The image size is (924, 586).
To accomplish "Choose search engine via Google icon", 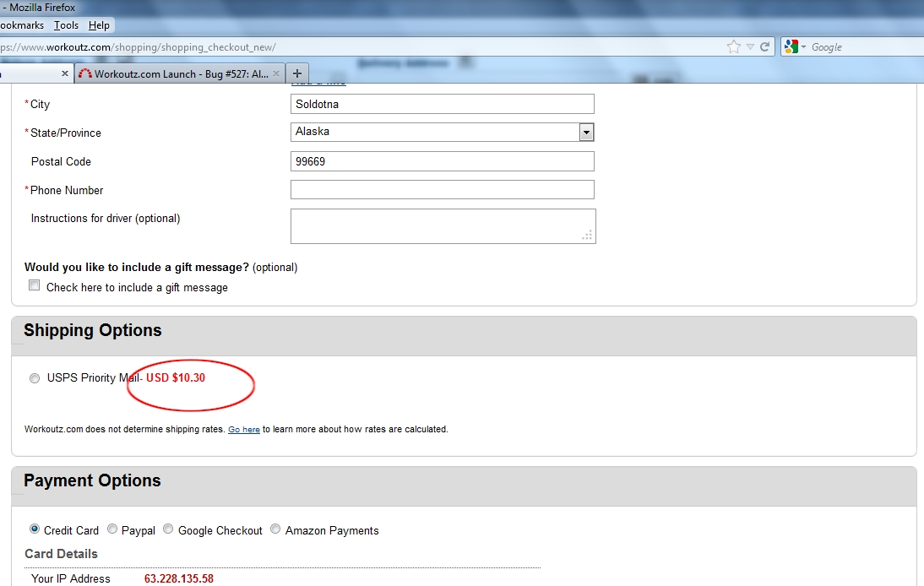I will 791,46.
